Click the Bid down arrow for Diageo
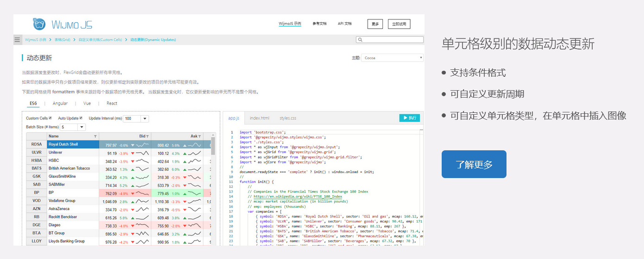This screenshot has width=644, height=259. pos(132,226)
